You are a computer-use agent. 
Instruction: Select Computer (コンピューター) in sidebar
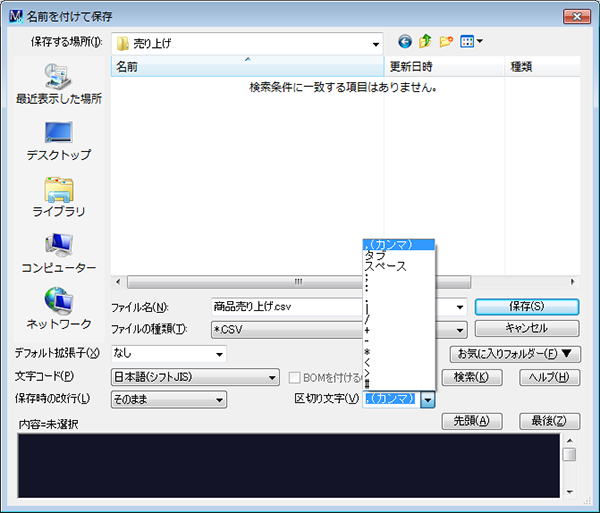[58, 254]
